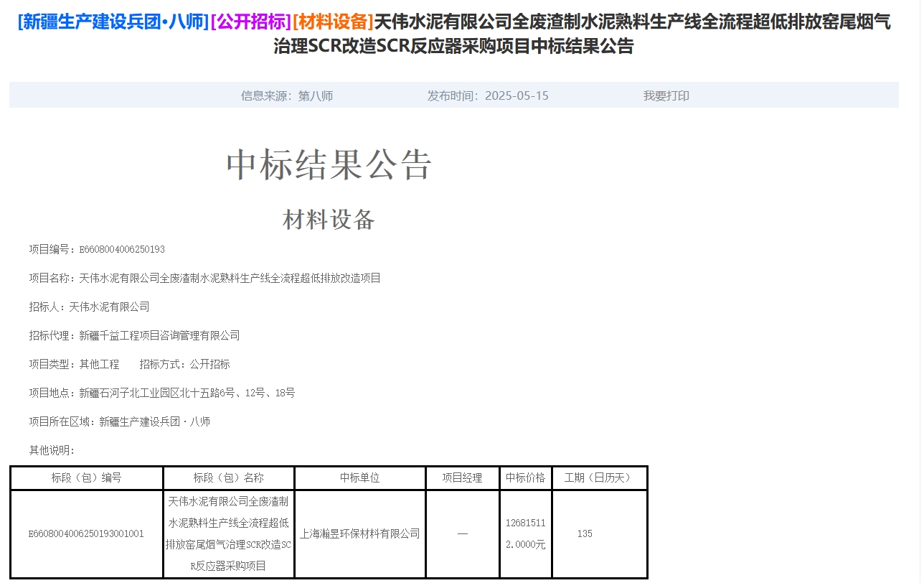Image resolution: width=924 pixels, height=583 pixels.
Task: Click the 我要打印 print link
Action: tap(666, 96)
